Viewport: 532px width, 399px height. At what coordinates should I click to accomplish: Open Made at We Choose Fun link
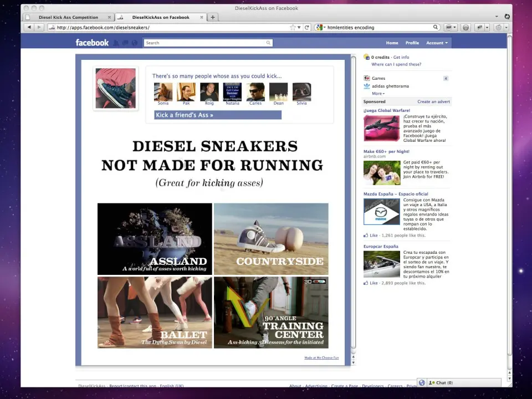321,357
